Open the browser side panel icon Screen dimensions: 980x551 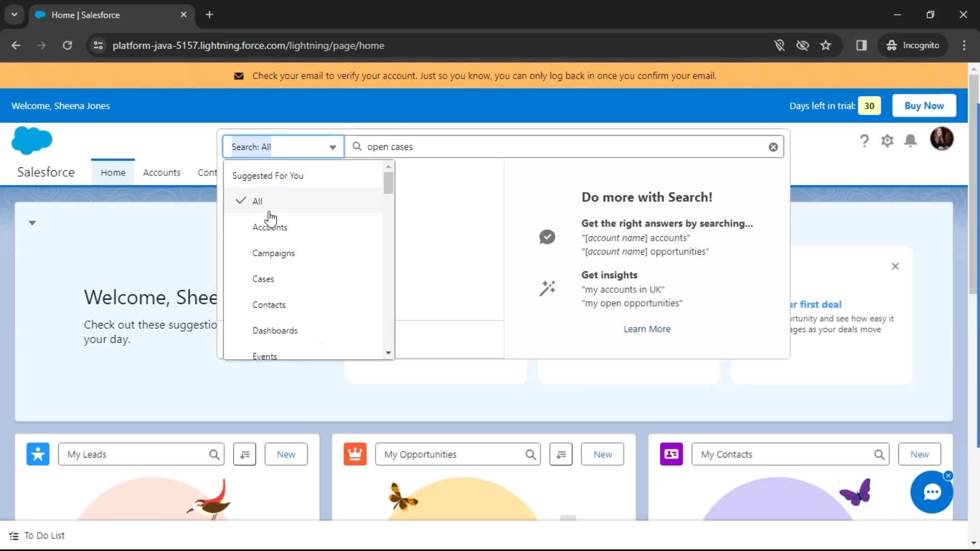862,45
